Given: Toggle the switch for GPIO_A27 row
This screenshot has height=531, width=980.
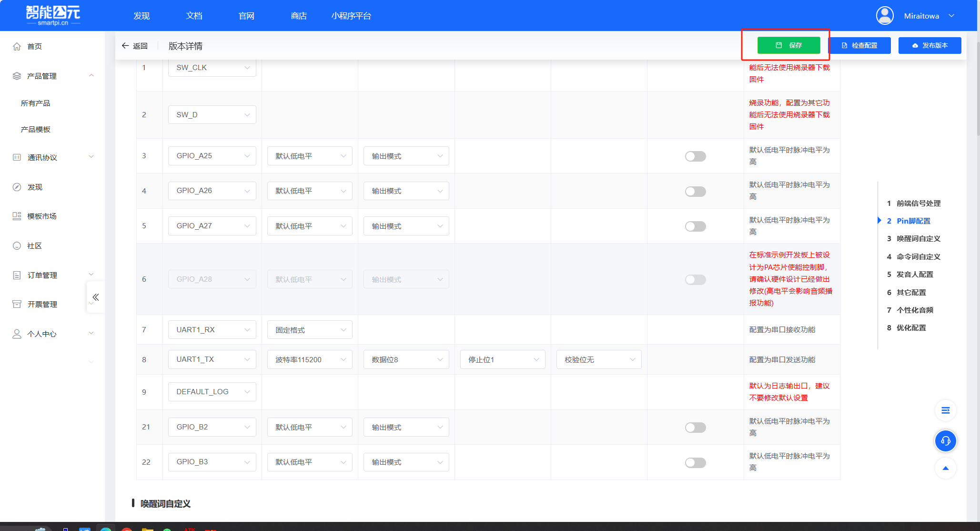Looking at the screenshot, I should [x=696, y=226].
